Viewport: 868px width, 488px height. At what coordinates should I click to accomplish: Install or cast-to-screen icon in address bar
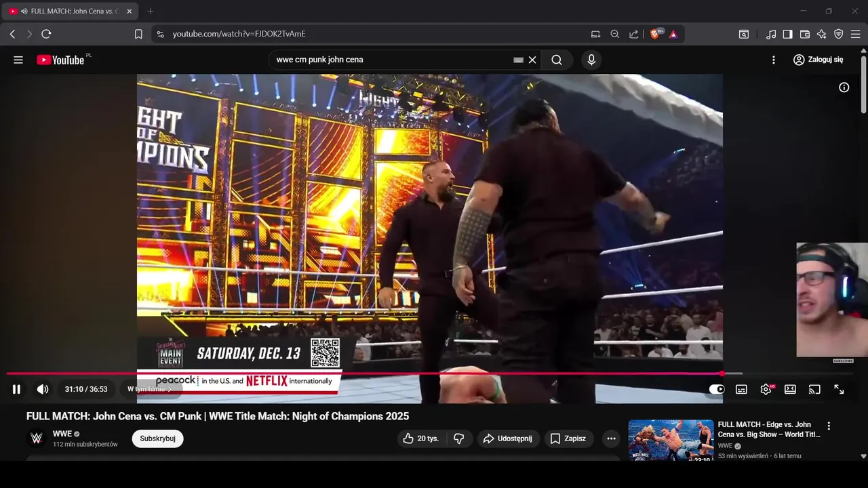(595, 34)
